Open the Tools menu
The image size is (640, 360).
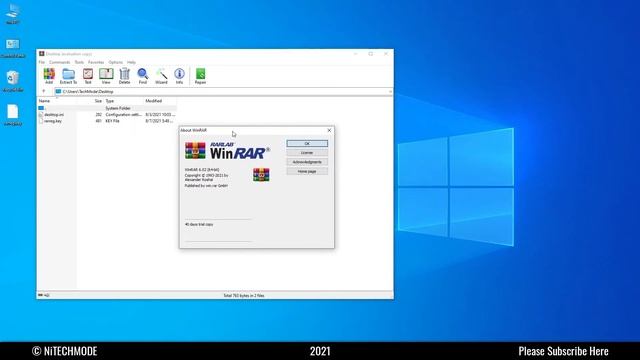click(x=79, y=62)
